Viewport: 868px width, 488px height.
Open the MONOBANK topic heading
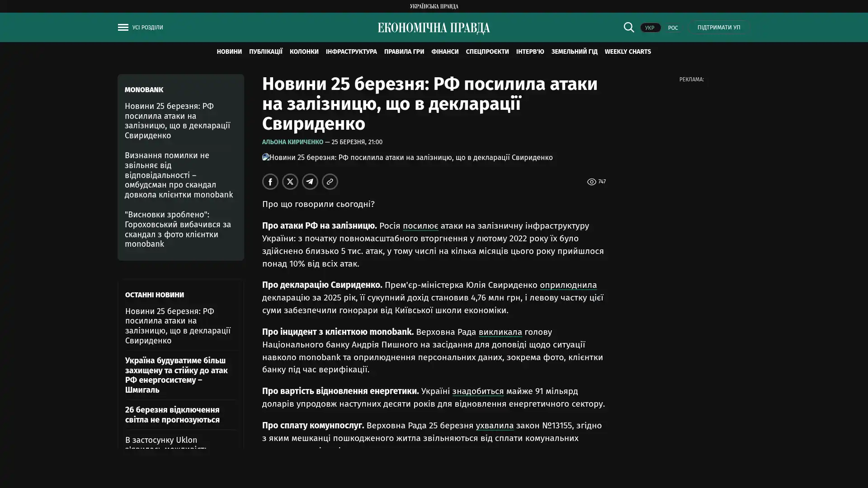144,90
